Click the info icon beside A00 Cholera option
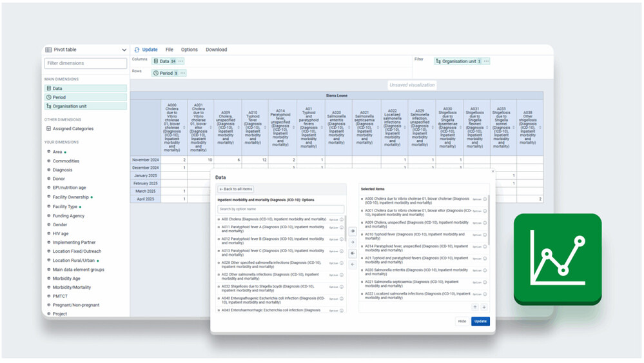This screenshot has width=644, height=363. pos(342,219)
